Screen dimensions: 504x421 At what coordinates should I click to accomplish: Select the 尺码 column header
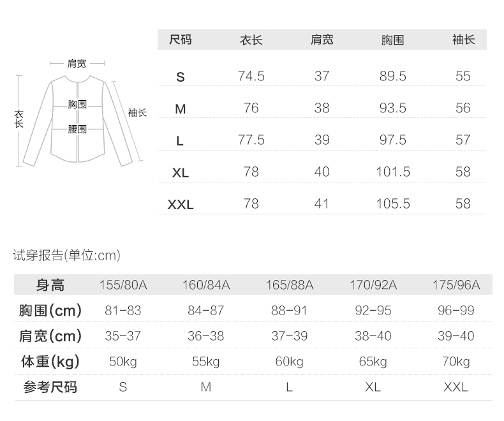click(181, 40)
